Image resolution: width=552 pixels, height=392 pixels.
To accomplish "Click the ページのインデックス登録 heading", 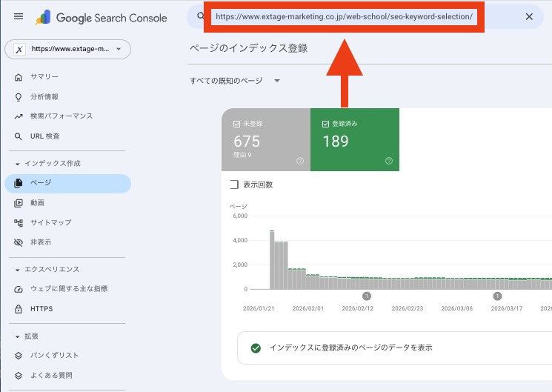I will (x=248, y=48).
